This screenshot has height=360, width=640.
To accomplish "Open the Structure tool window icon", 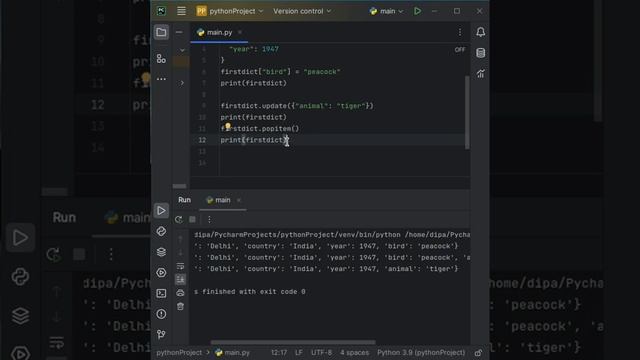I will tap(161, 59).
